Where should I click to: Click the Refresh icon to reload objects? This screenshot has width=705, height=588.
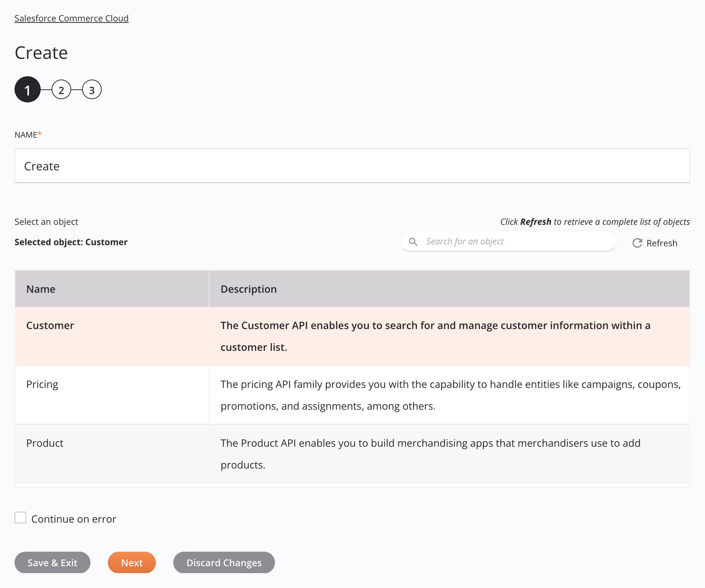[637, 243]
